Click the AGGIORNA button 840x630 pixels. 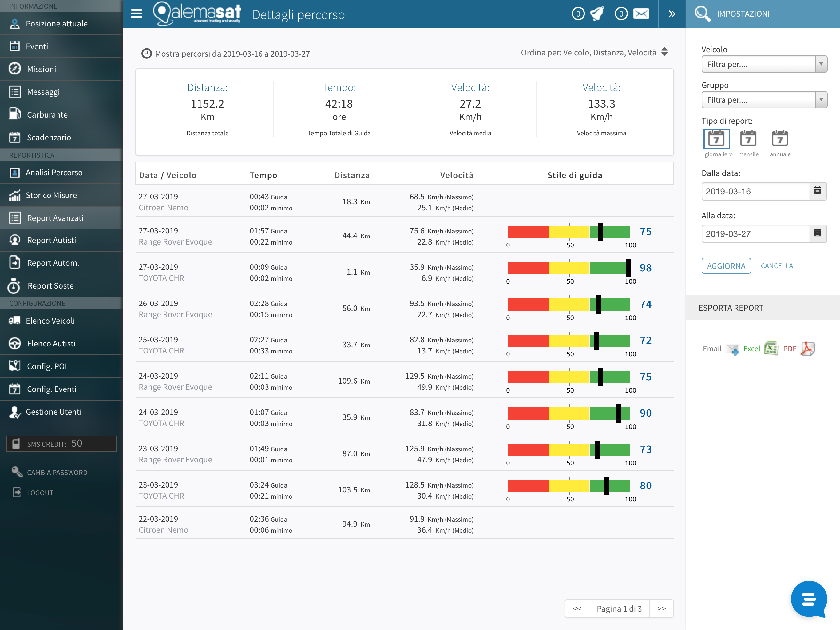tap(726, 265)
